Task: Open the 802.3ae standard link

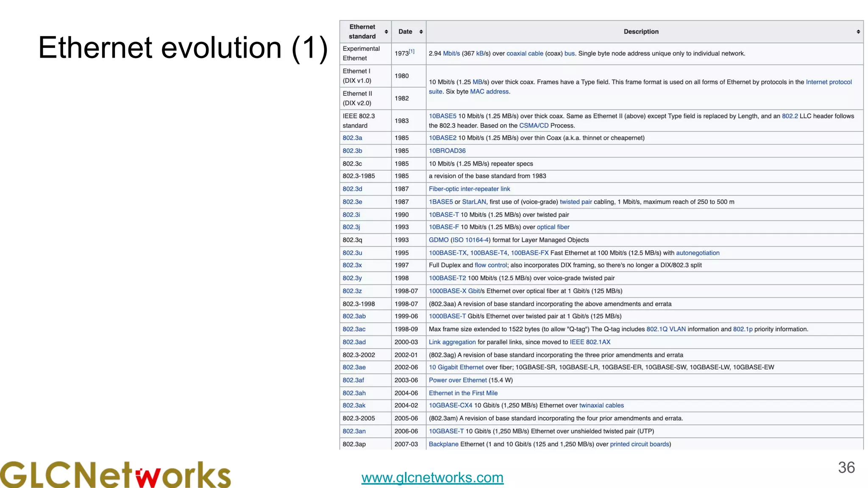Action: [354, 367]
